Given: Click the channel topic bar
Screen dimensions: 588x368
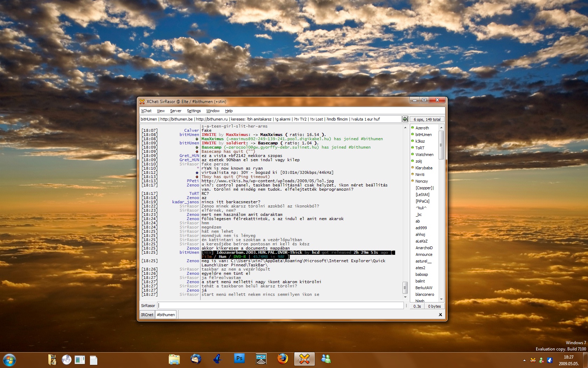Looking at the screenshot, I should click(x=270, y=119).
